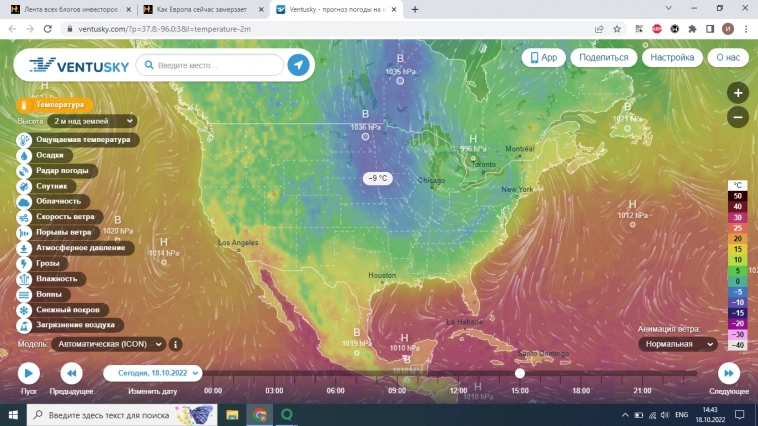The height and width of the screenshot is (426, 758).
Task: Open the date selector 'Сегодня, 18.10.2022'
Action: [x=153, y=373]
